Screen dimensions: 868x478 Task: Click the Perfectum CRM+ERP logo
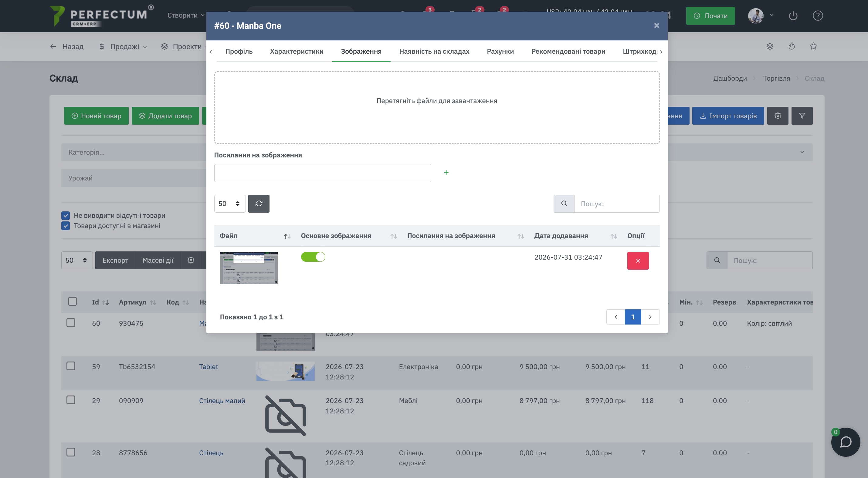coord(101,15)
